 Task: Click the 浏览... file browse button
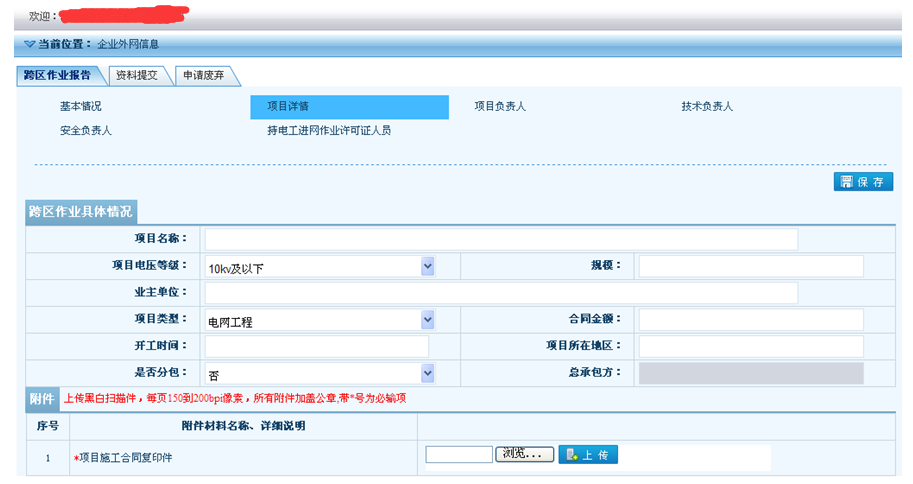(525, 454)
